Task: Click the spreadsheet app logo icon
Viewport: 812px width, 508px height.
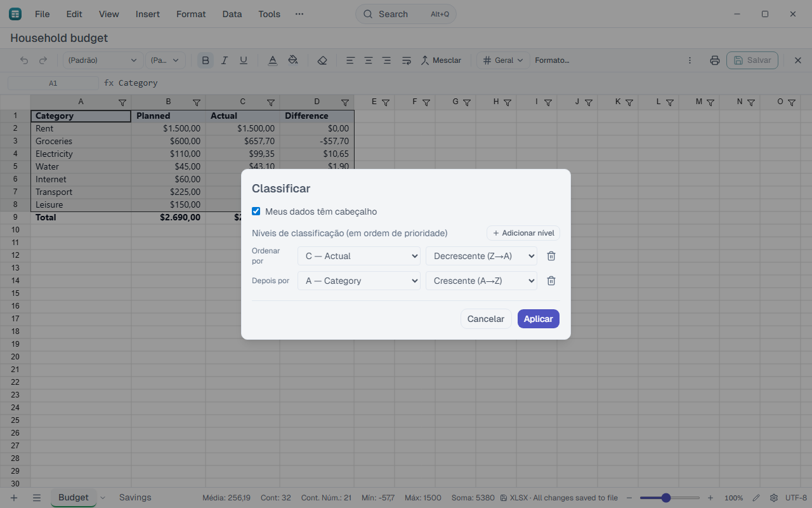Action: (15, 14)
